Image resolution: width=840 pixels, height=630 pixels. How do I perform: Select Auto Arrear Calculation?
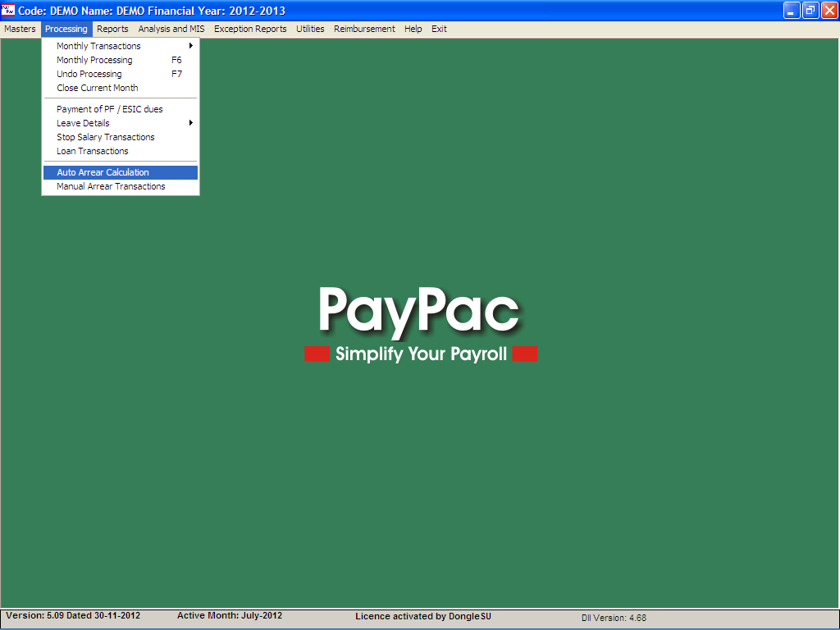[x=121, y=172]
